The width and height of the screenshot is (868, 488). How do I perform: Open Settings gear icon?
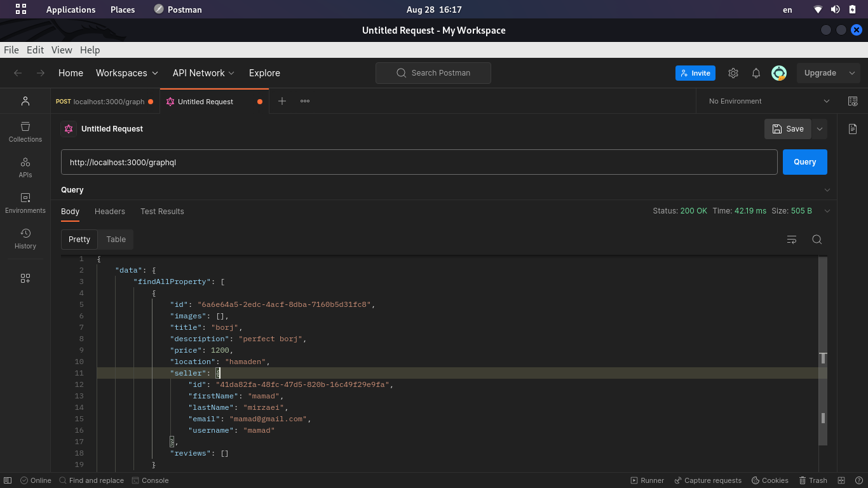click(x=733, y=73)
